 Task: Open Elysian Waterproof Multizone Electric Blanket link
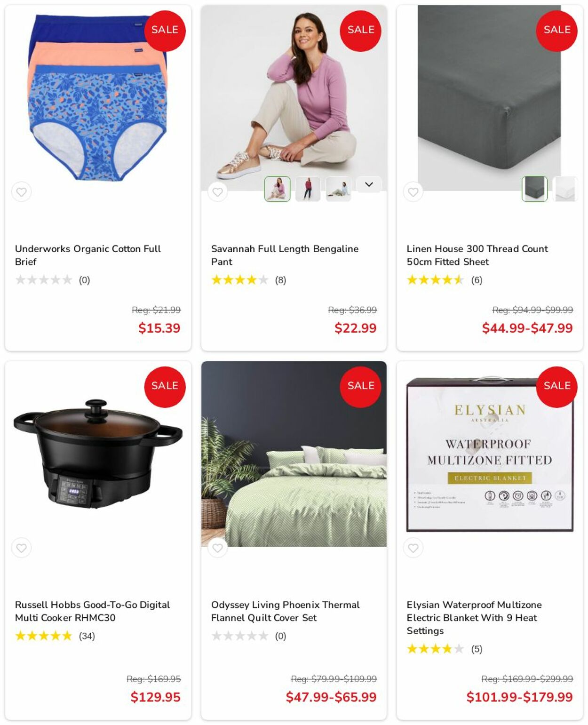[x=474, y=618]
